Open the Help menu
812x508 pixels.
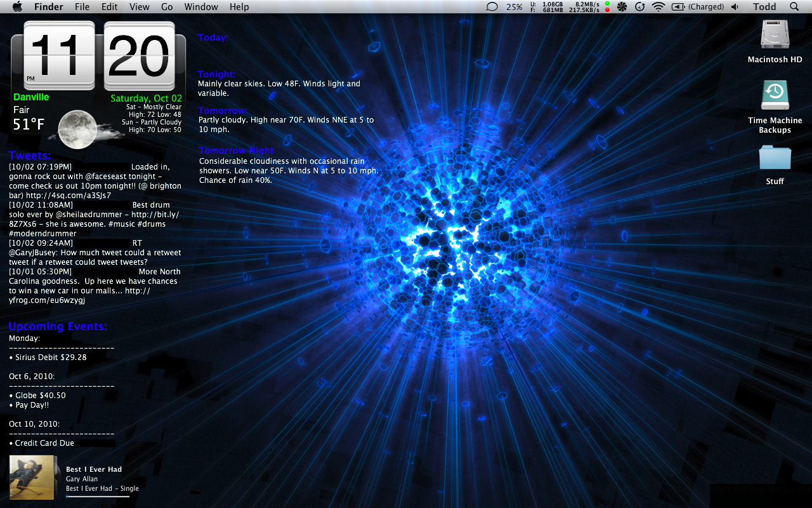(x=239, y=7)
